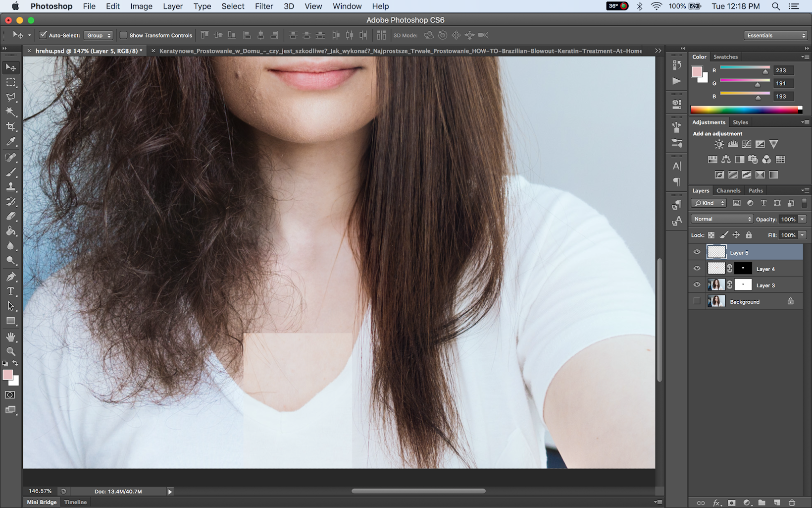
Task: Open the Color panel options menu
Action: coord(805,56)
